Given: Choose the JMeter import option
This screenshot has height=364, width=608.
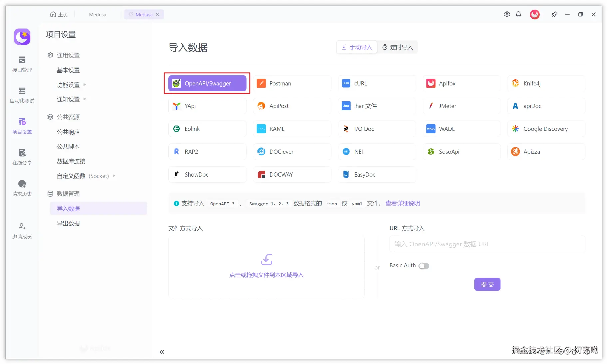Looking at the screenshot, I should (x=461, y=106).
